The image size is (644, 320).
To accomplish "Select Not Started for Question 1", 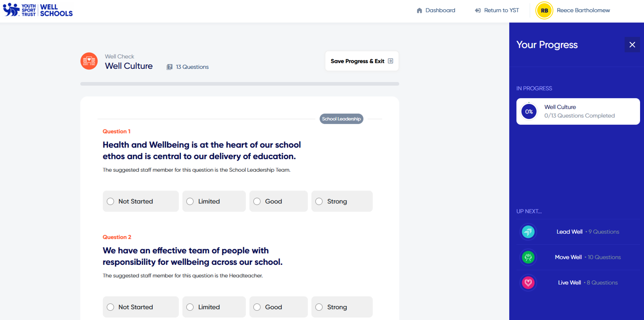I will click(x=141, y=201).
